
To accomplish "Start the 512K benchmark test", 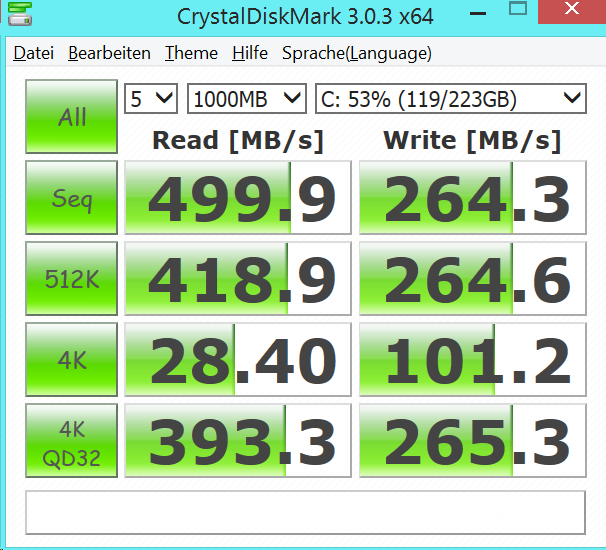I will [71, 278].
